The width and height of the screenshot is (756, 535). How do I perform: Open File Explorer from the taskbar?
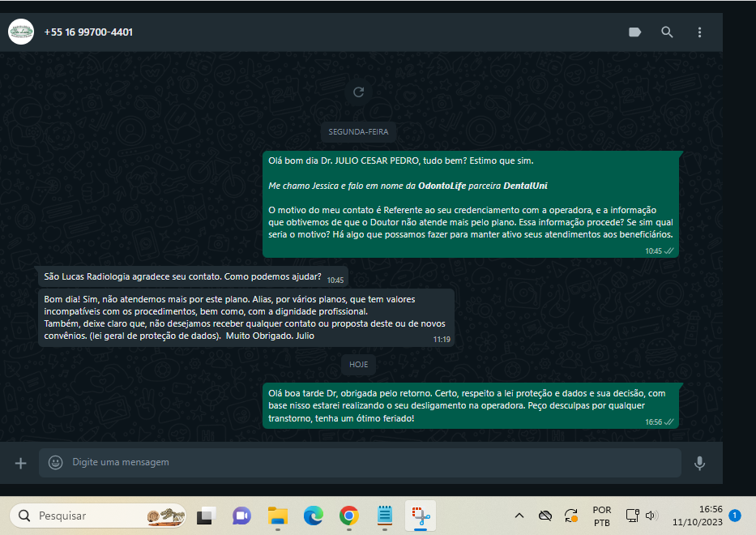coord(278,516)
